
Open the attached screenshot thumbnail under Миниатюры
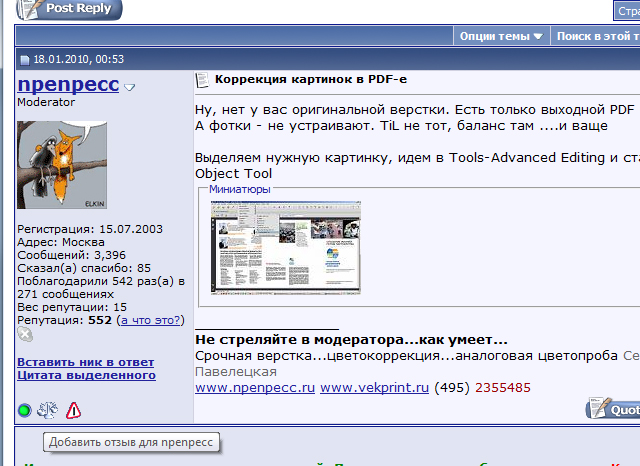tap(285, 246)
